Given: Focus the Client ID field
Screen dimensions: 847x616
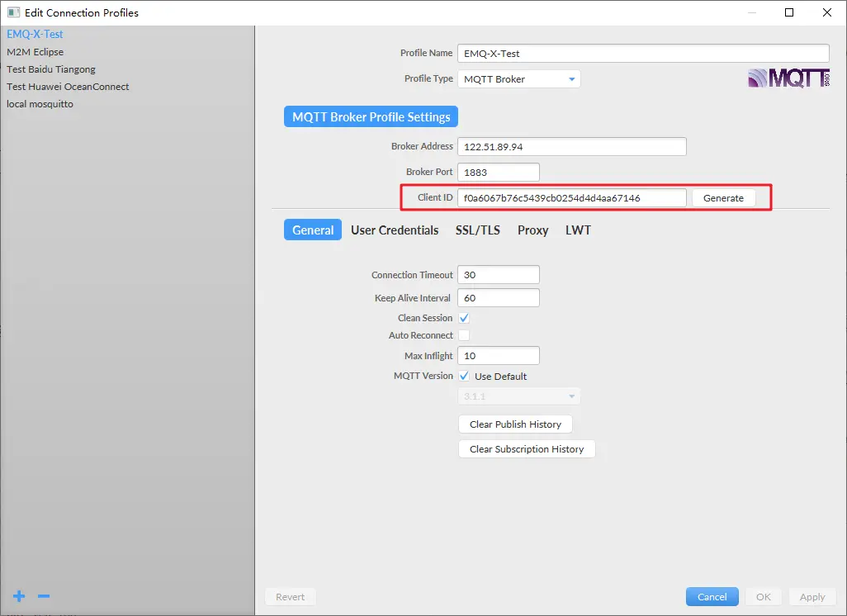Looking at the screenshot, I should (572, 198).
